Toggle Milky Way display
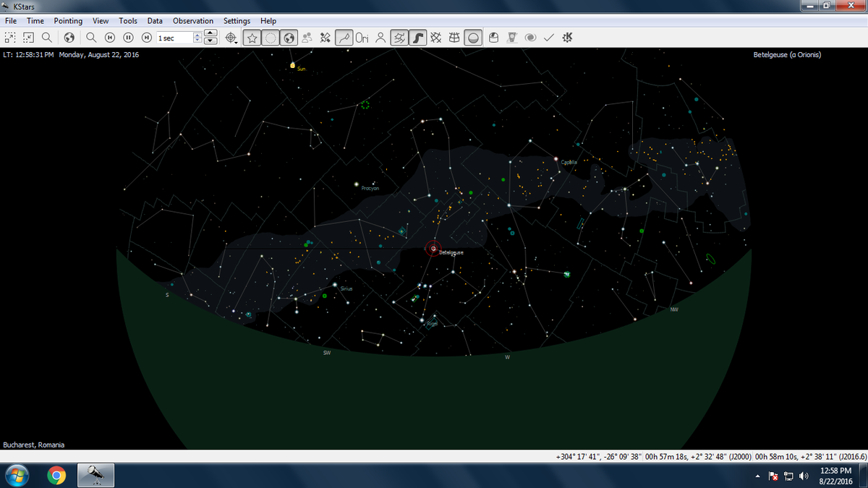Viewport: 868px width, 488px height. (x=417, y=38)
